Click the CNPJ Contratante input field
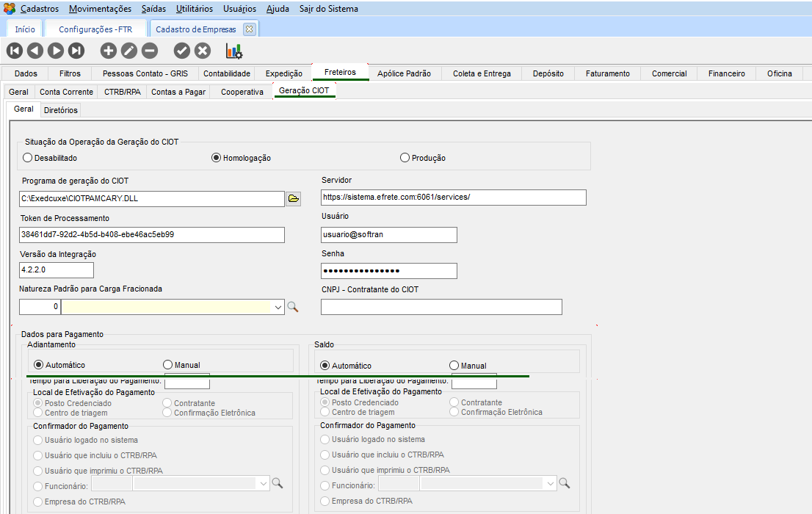 (x=441, y=307)
